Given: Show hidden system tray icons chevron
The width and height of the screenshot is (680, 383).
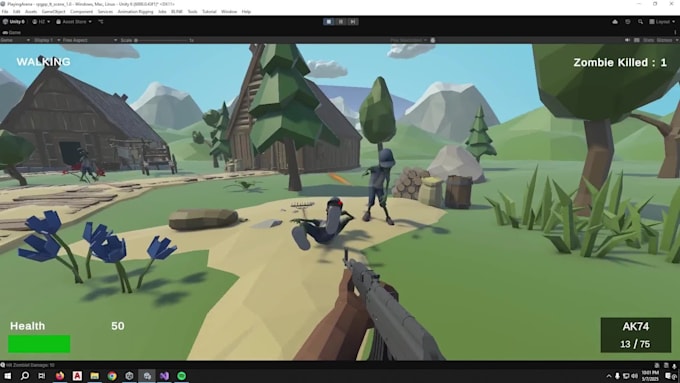Looking at the screenshot, I should [x=608, y=376].
